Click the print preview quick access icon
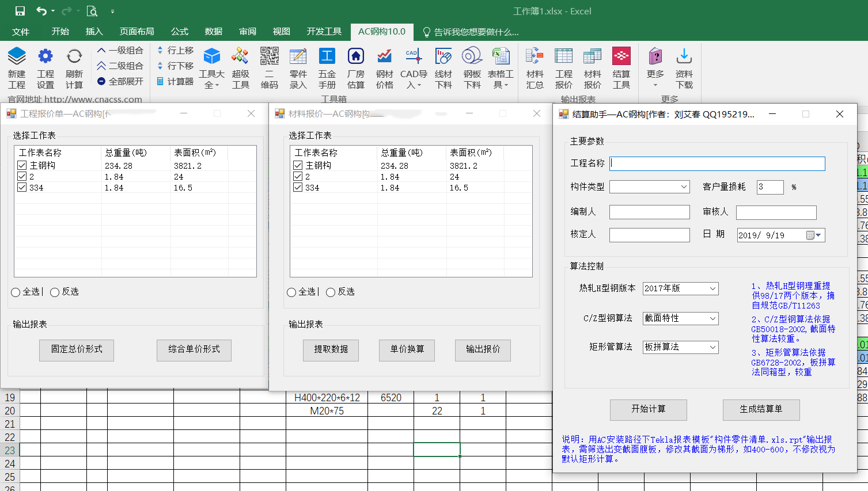Screen dimensions: 868x491 pos(92,11)
